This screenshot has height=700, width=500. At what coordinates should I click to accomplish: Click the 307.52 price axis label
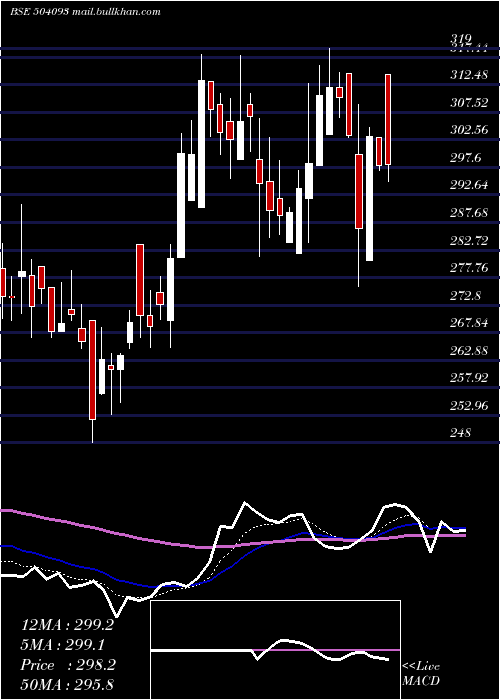click(469, 103)
